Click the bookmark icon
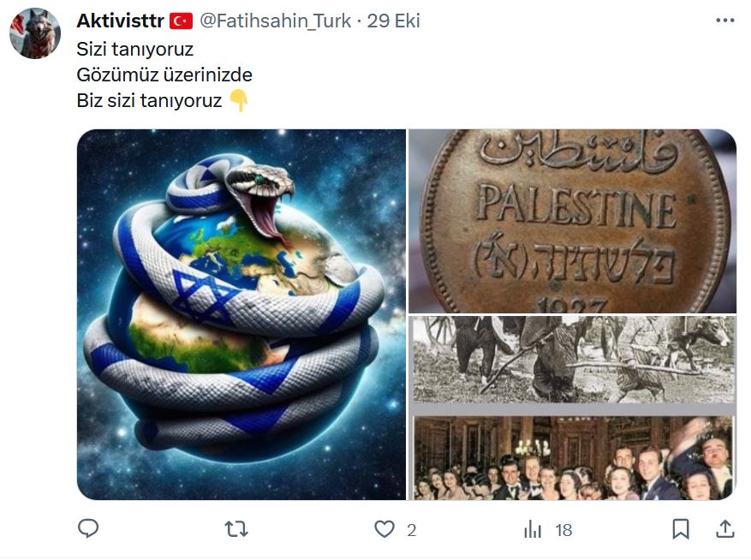 coord(681,529)
